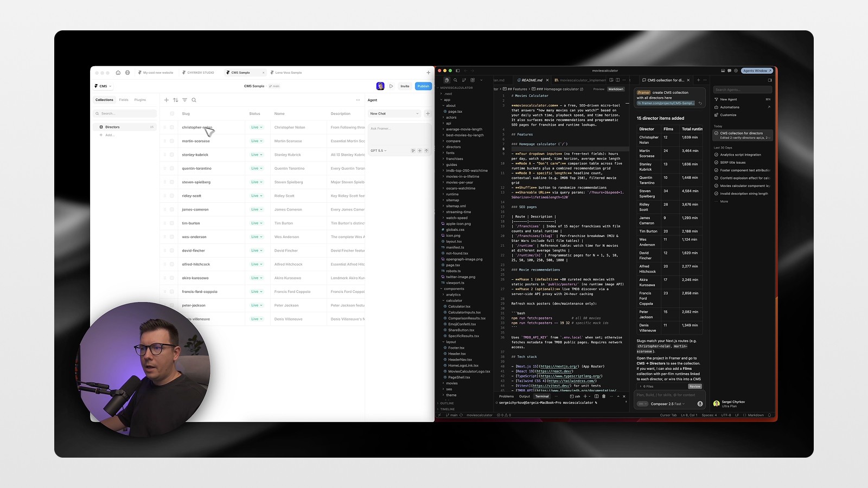Click the notification bell in Cursor's status bar
868x488 pixels.
click(x=769, y=415)
